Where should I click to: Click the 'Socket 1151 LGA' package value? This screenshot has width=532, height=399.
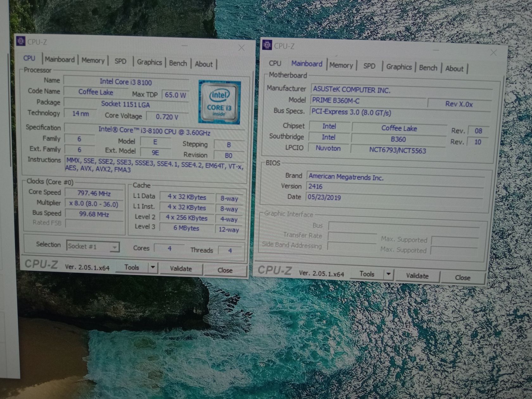pos(126,104)
